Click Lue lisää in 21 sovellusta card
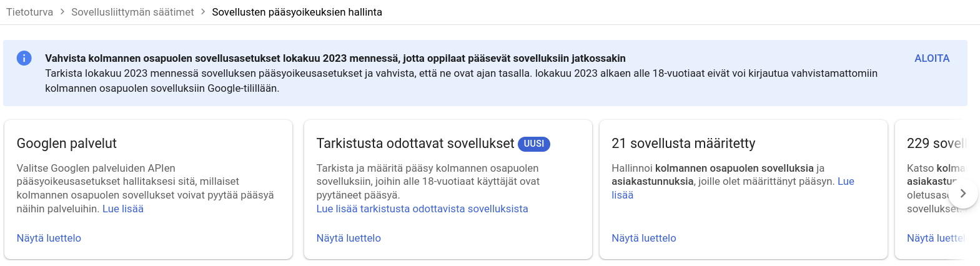Viewport: 980px width, 266px height. 846,181
